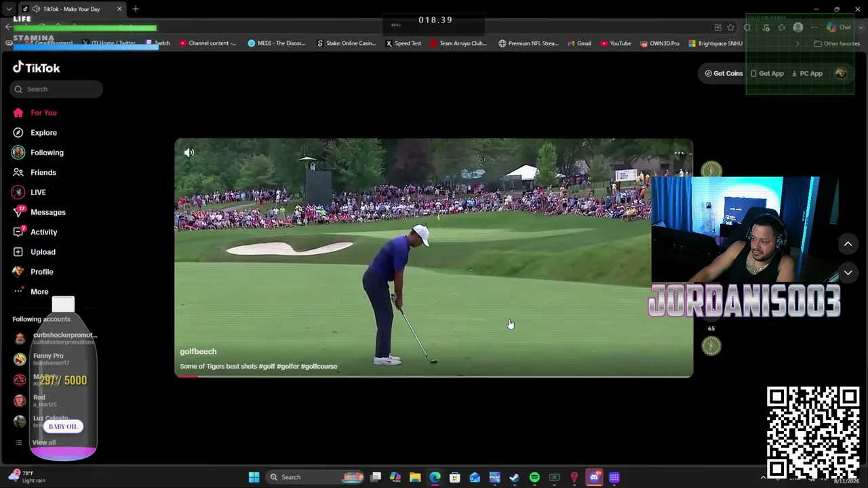Open your Profile page
868x488 pixels.
[33, 272]
